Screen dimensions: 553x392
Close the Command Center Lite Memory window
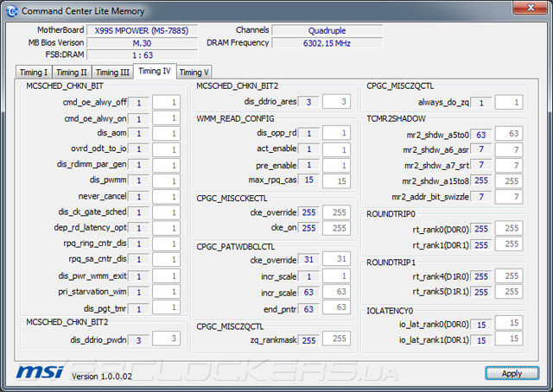531,8
